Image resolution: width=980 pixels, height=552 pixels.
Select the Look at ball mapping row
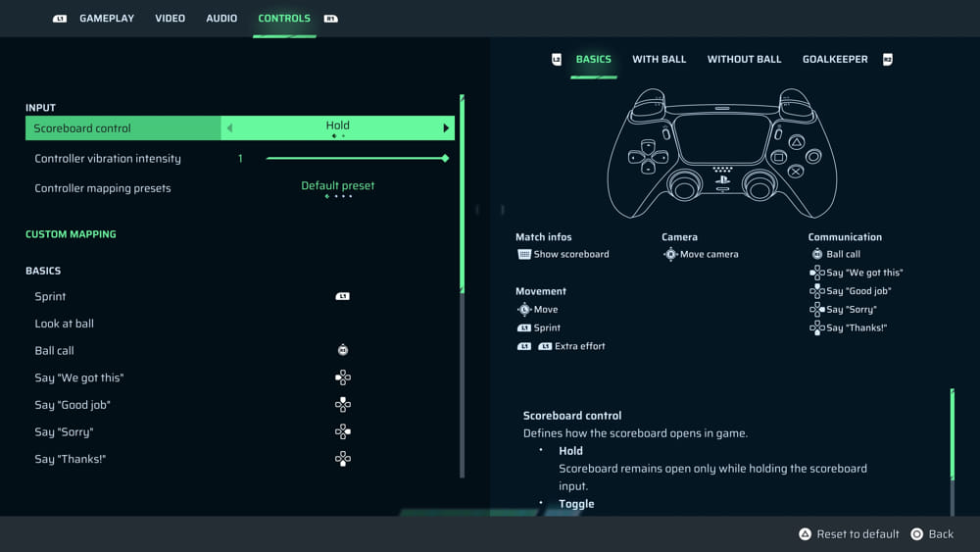coord(65,324)
